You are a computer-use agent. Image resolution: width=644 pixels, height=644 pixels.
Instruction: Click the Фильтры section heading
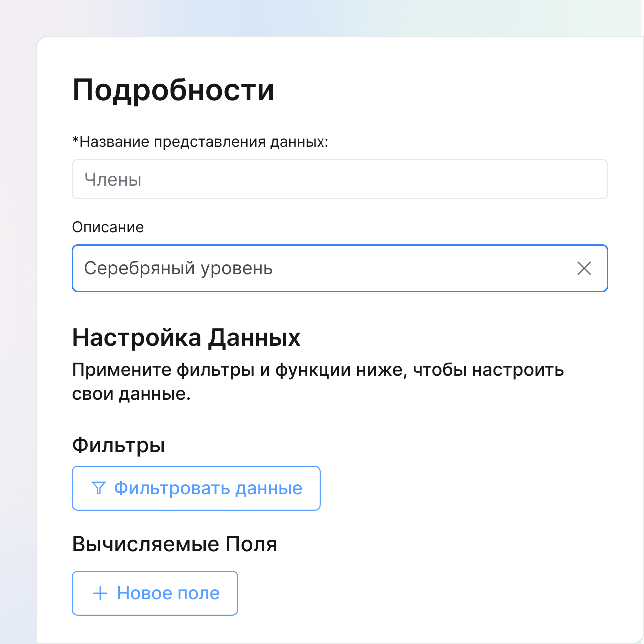[118, 445]
